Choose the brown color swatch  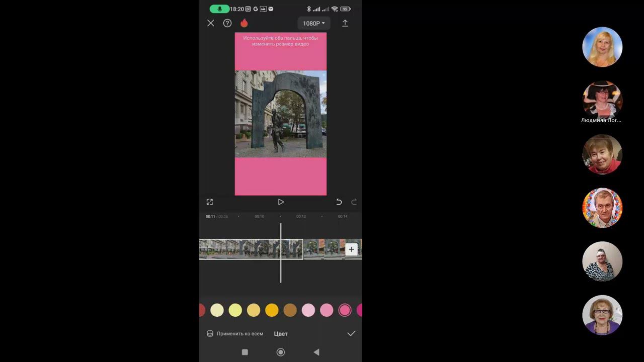pyautogui.click(x=290, y=310)
